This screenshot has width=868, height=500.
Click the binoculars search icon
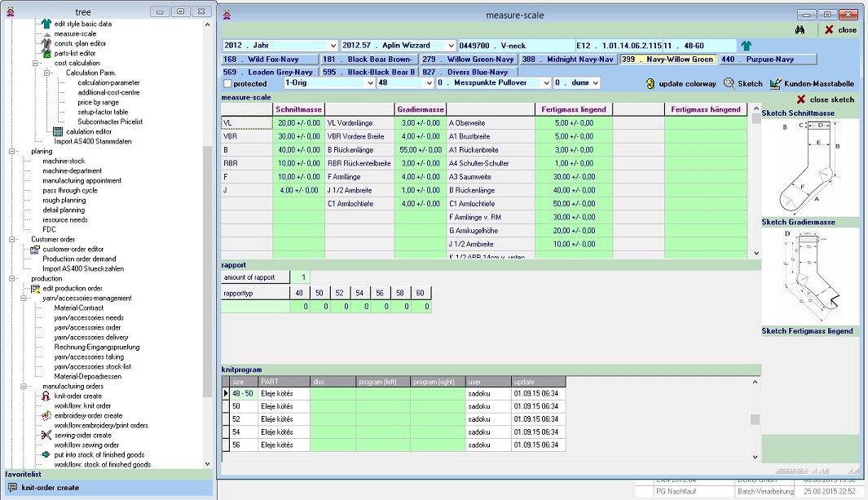(800, 29)
